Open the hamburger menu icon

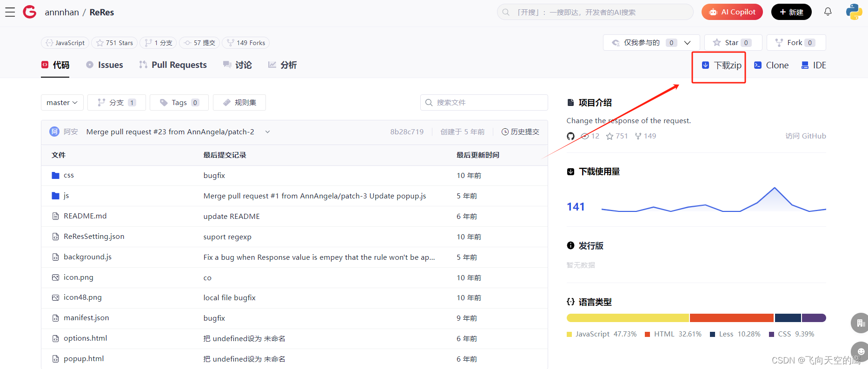(10, 12)
